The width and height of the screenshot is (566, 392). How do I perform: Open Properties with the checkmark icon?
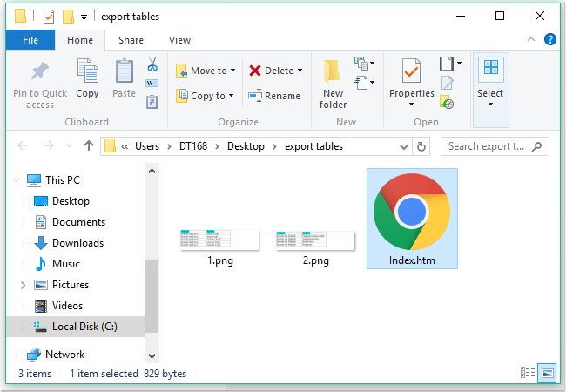(x=411, y=73)
